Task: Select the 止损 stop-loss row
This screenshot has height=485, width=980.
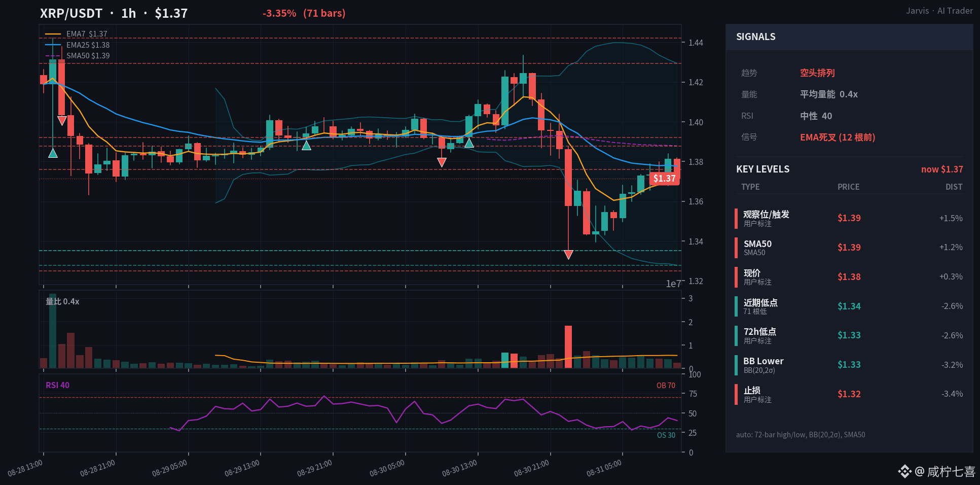Action: [849, 394]
